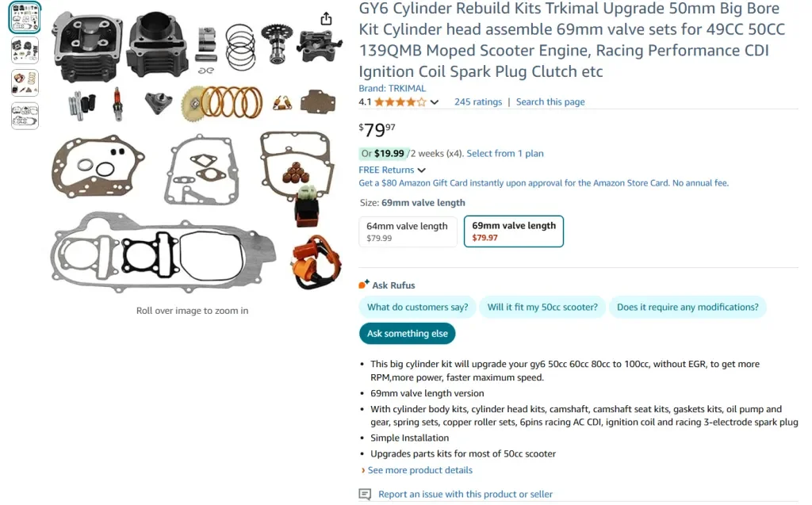Ask "Will it fit my 50cc scooter?"
Image resolution: width=812 pixels, height=505 pixels.
[x=542, y=307]
